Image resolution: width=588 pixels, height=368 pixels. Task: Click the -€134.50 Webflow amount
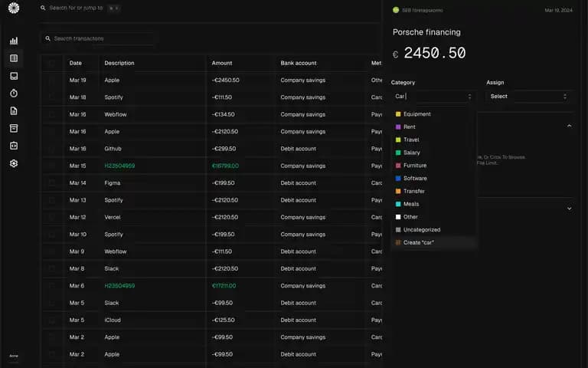pyautogui.click(x=223, y=114)
